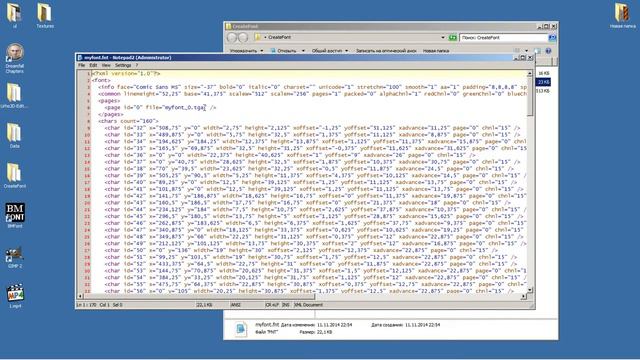Click the ANSI encoding status bar field

pos(236,305)
